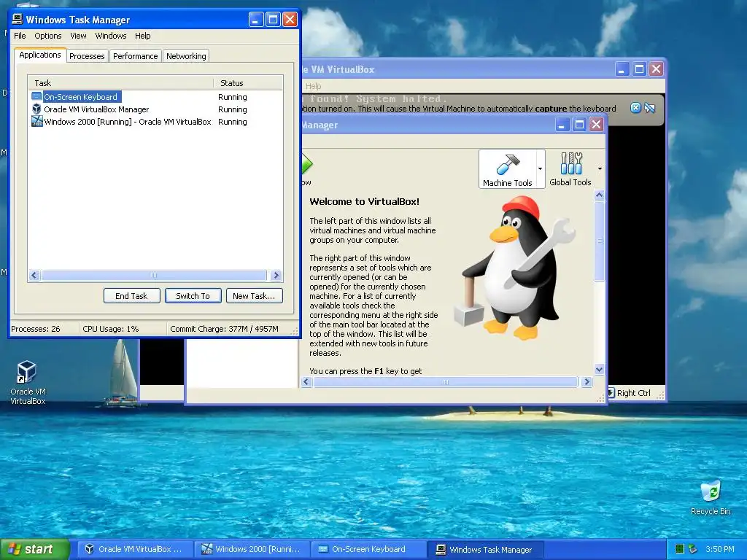Image resolution: width=747 pixels, height=560 pixels.
Task: Open the Recycle Bin desktop icon
Action: click(711, 498)
